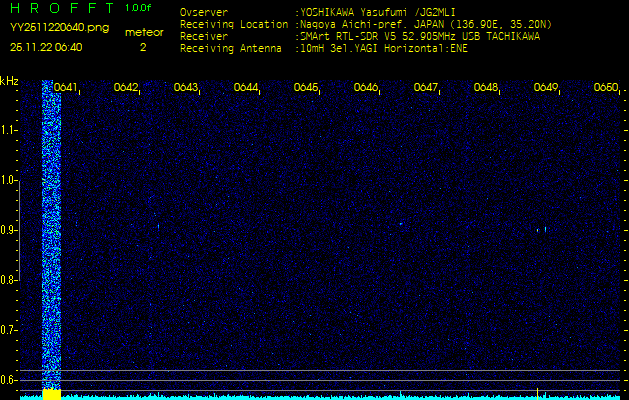Click the yellow block in bottom strip
Screen dimensions: 629x400
coord(51,395)
